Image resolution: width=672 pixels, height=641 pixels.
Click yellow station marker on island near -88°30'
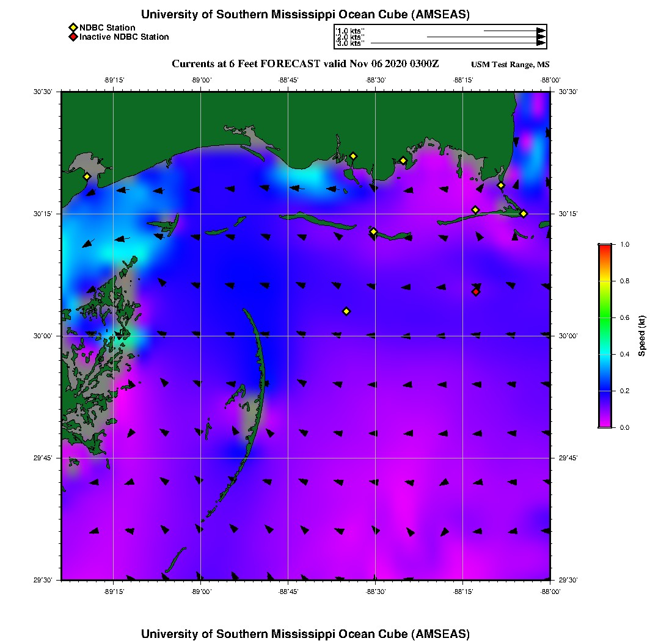[373, 231]
